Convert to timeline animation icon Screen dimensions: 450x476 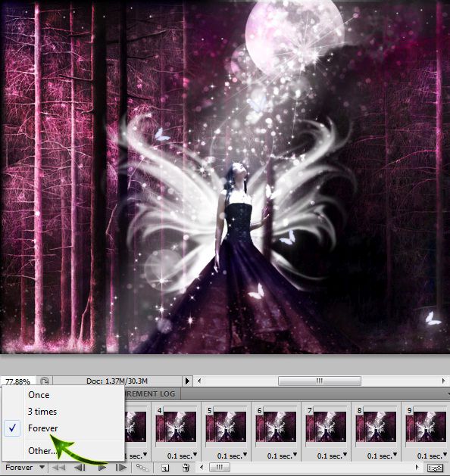[x=435, y=468]
